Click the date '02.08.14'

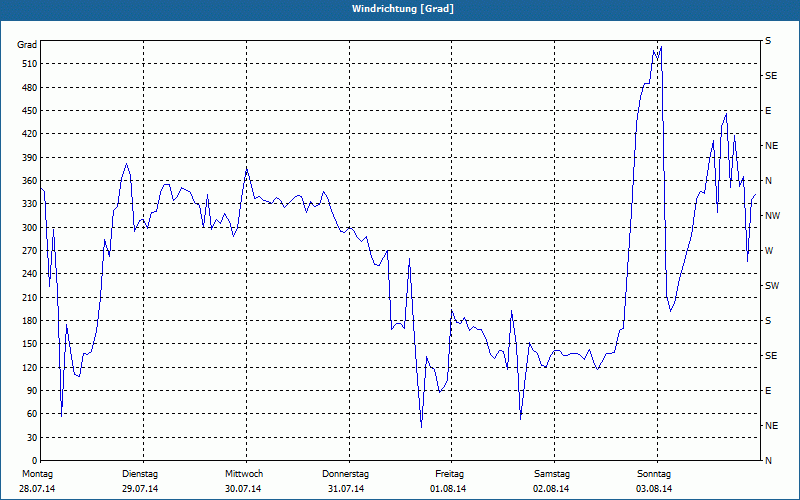pos(551,489)
